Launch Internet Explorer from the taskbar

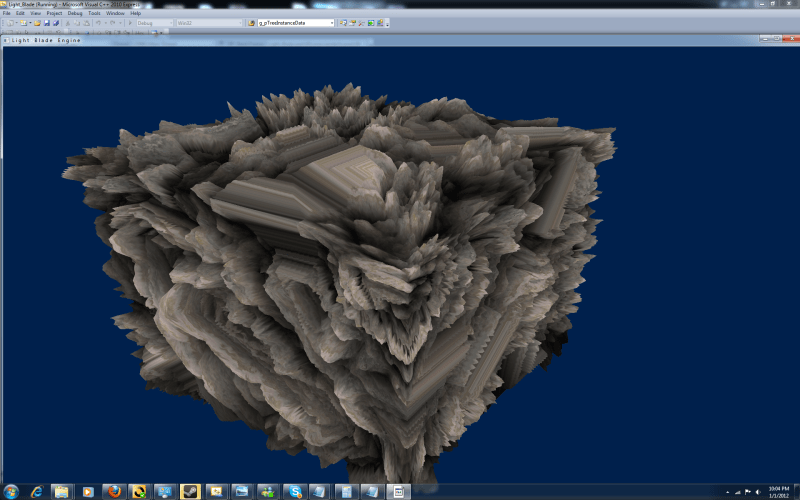click(36, 491)
